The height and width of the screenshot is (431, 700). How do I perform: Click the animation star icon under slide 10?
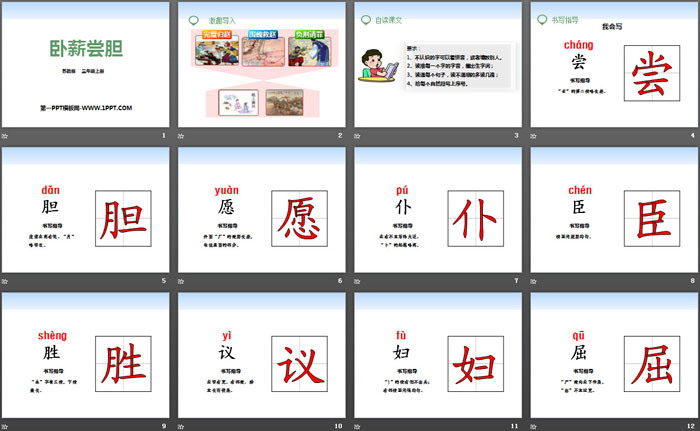click(x=181, y=427)
